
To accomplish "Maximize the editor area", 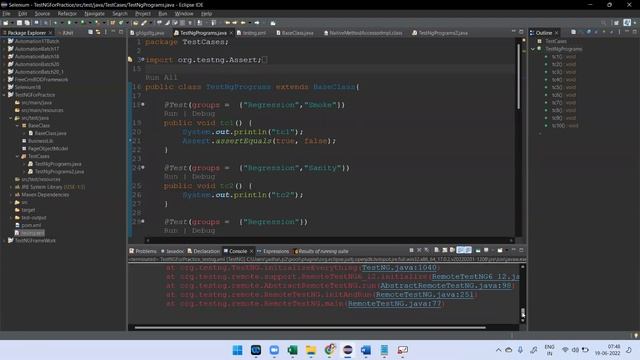I will (x=521, y=32).
